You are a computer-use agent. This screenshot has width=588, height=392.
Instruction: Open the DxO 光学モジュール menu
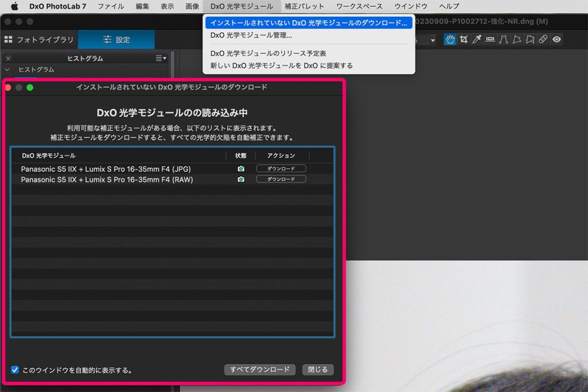click(242, 6)
